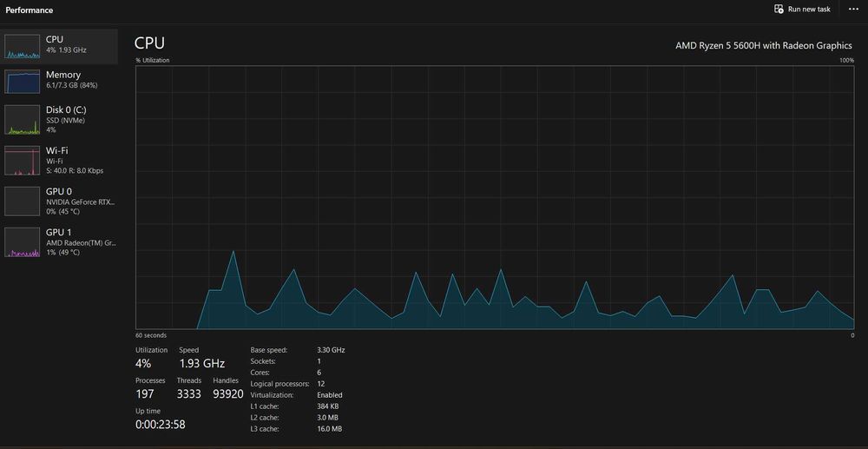The width and height of the screenshot is (868, 449).
Task: Click the Run new task button label
Action: point(809,10)
